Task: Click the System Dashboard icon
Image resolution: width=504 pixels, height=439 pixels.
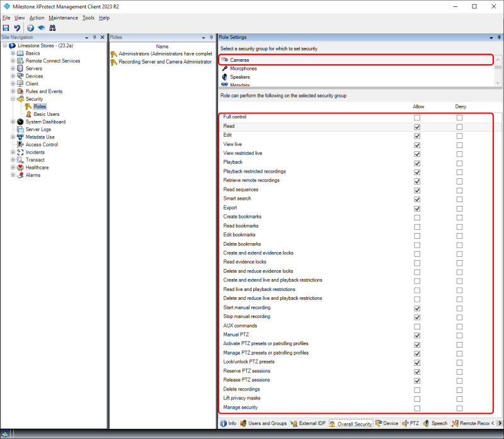Action: [x=20, y=122]
